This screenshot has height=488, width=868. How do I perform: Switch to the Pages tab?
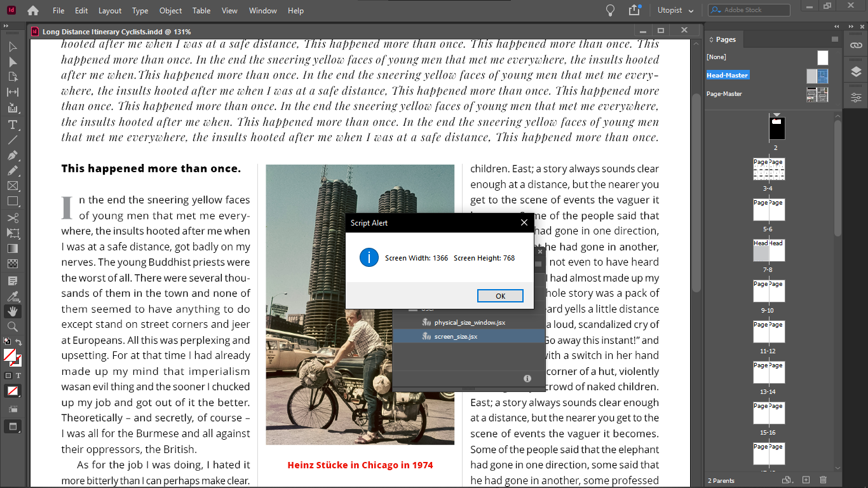pos(726,39)
